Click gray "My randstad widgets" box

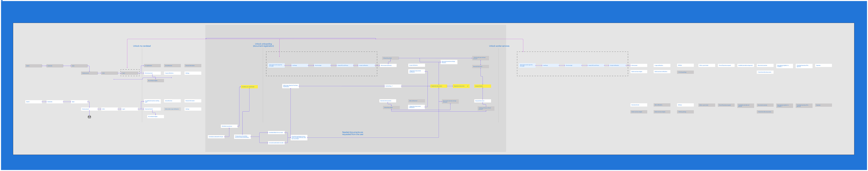[x=156, y=81]
